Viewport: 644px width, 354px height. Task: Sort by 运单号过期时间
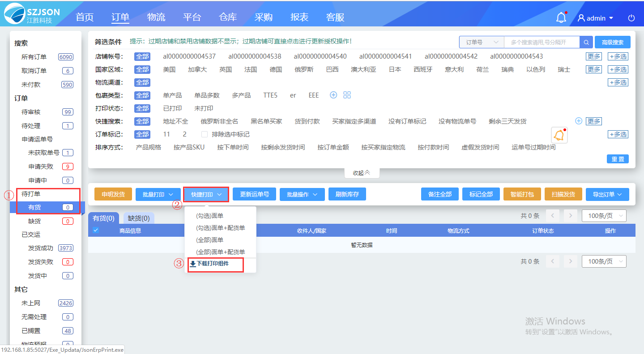533,147
